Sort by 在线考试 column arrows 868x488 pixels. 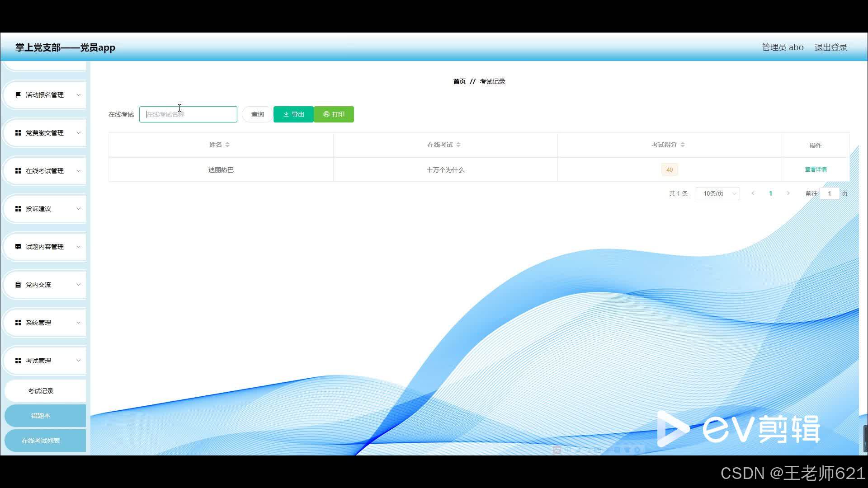coord(458,145)
